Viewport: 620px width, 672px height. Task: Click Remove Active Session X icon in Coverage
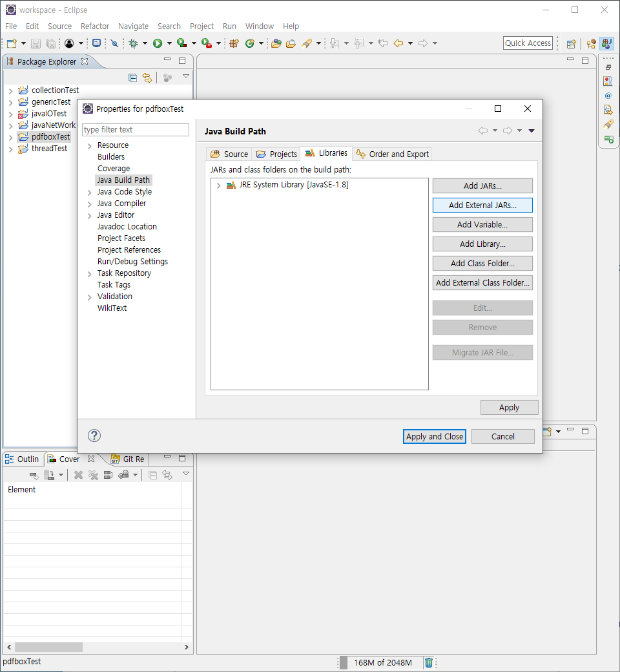pos(78,475)
